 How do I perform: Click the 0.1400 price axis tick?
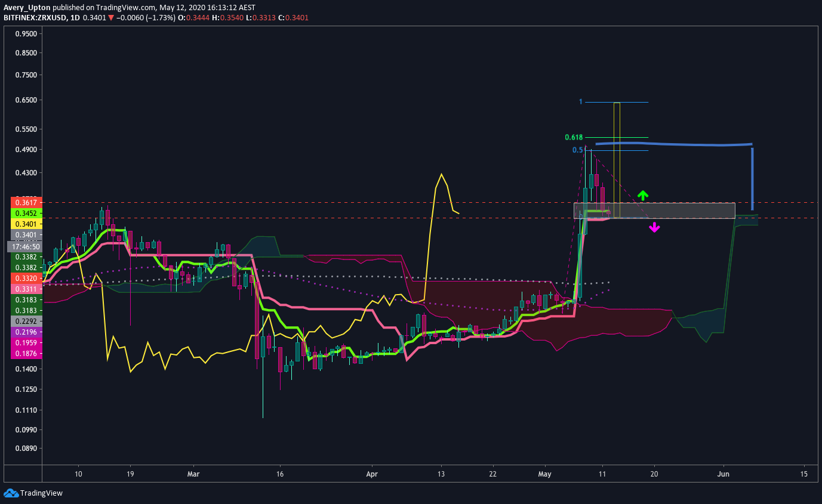pos(26,369)
